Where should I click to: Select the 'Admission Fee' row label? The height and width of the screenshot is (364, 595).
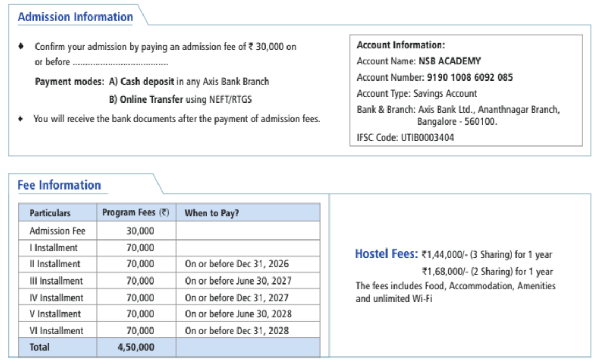coord(57,231)
